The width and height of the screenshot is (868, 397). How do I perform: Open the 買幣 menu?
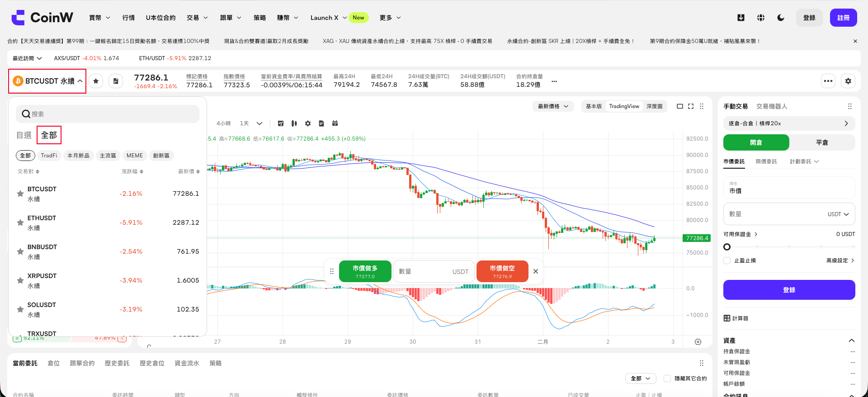click(x=99, y=18)
